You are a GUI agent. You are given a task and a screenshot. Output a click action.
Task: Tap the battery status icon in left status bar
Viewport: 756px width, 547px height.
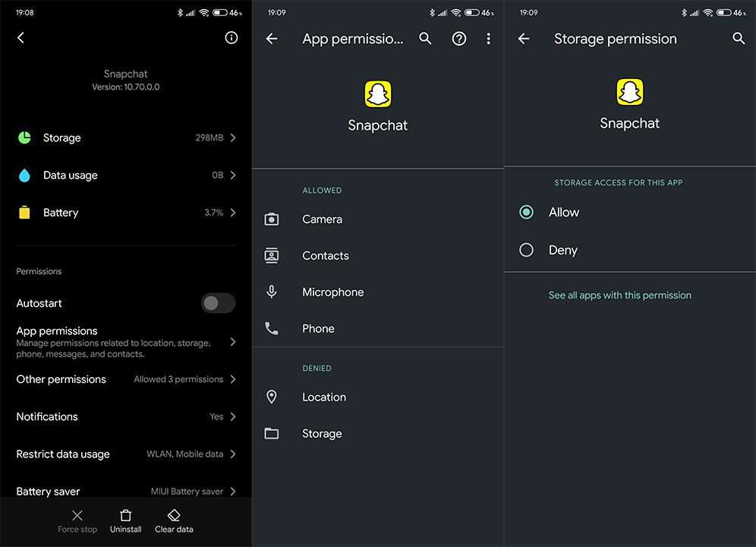pyautogui.click(x=220, y=13)
